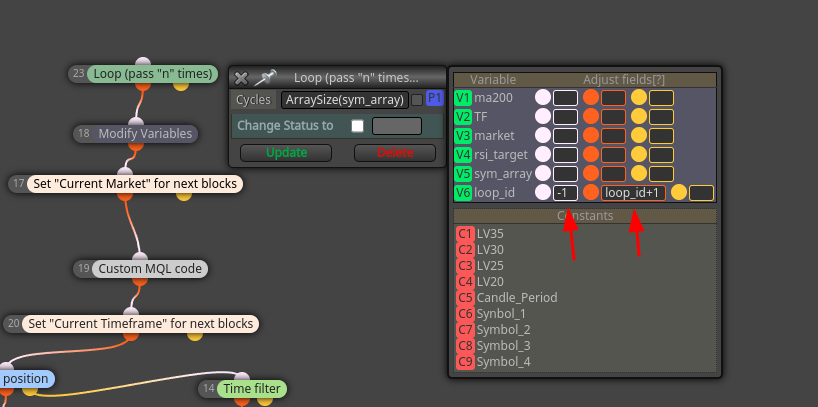Click the orange field in market row
The height and width of the screenshot is (407, 818).
point(614,136)
